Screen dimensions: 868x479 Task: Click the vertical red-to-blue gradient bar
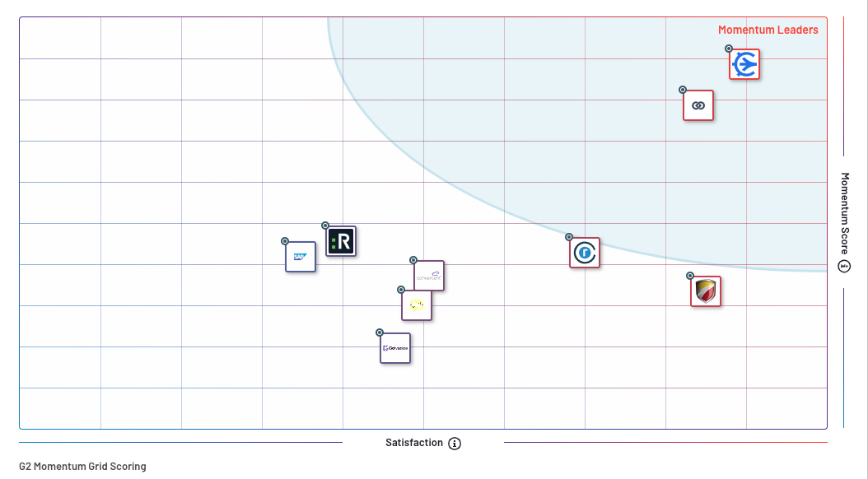click(843, 99)
